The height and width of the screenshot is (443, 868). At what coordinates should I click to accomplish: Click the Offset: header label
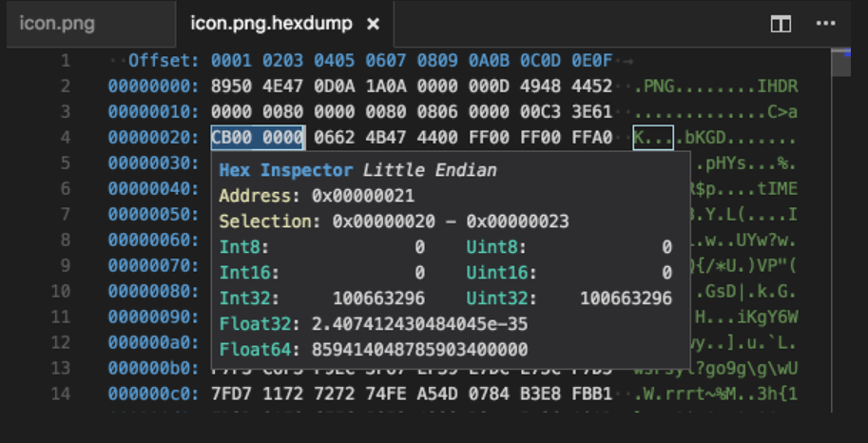[164, 60]
